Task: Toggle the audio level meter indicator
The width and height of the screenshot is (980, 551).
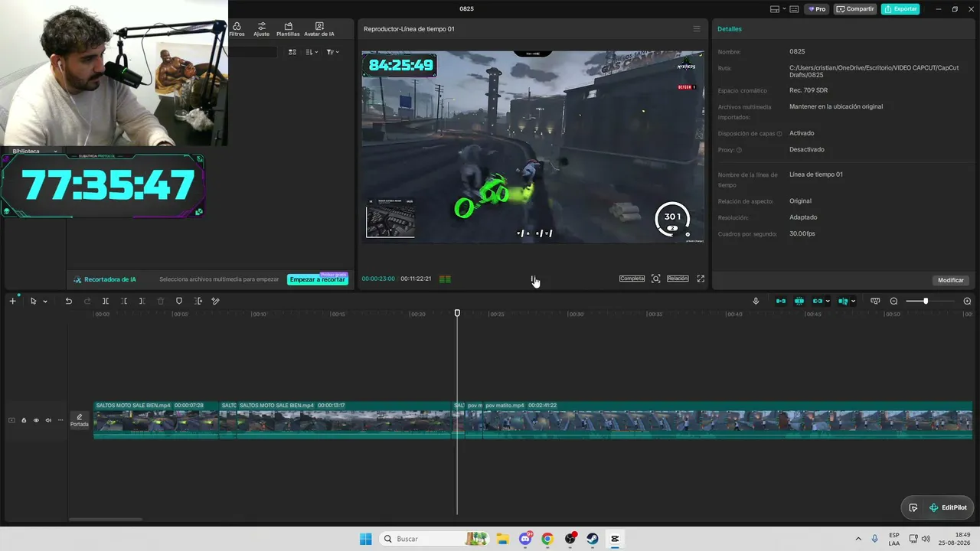Action: coord(445,279)
